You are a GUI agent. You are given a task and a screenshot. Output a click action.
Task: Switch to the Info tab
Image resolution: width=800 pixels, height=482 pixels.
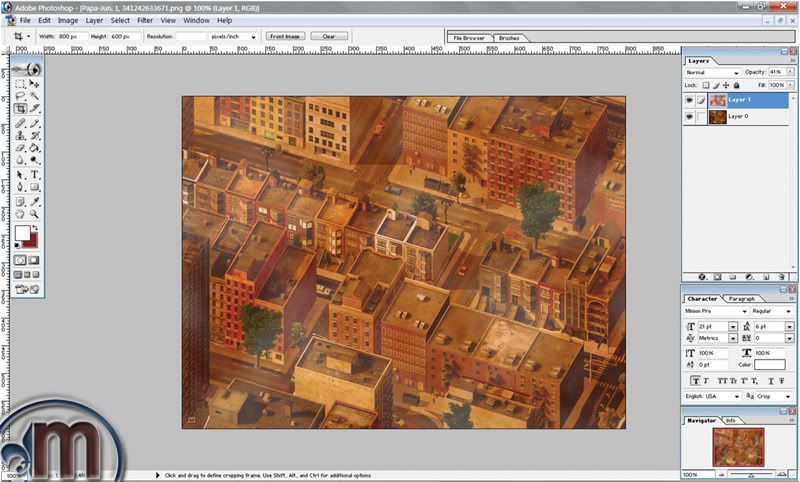(731, 421)
